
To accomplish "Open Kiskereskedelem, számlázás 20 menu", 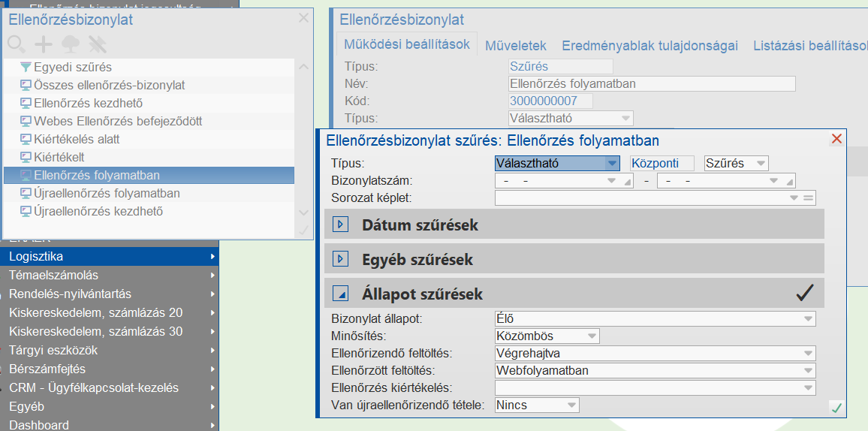I will point(110,312).
